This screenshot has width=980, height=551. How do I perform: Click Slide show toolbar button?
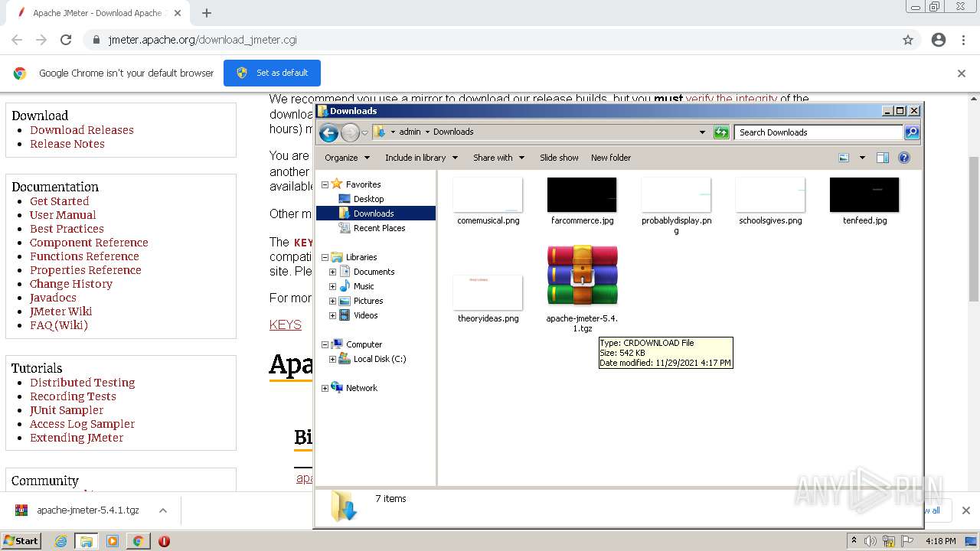point(559,158)
